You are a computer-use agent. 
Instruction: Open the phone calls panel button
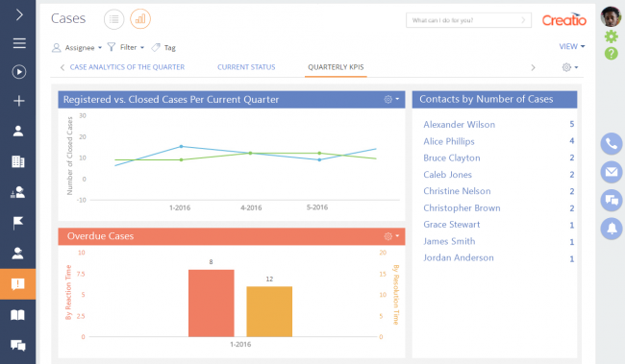click(x=612, y=144)
